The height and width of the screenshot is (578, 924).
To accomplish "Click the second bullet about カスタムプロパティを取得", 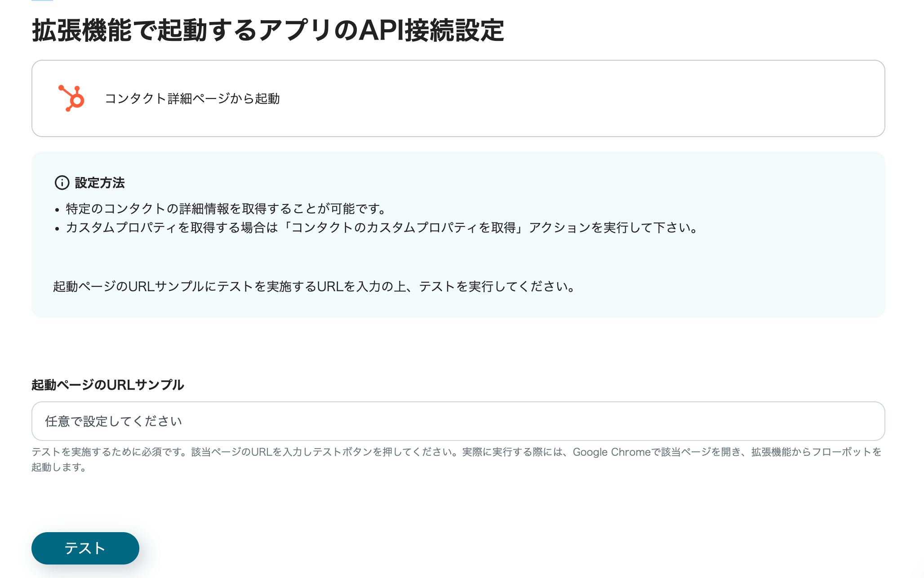I will 382,228.
